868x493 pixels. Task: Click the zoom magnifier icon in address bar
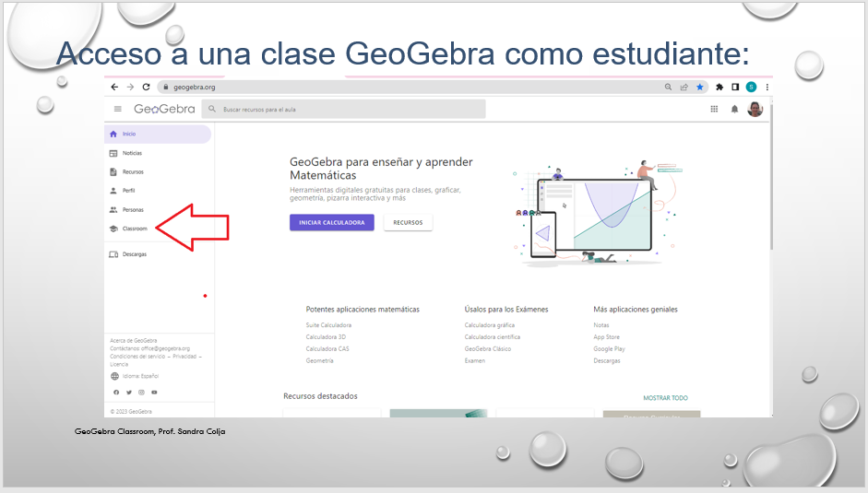tap(668, 87)
